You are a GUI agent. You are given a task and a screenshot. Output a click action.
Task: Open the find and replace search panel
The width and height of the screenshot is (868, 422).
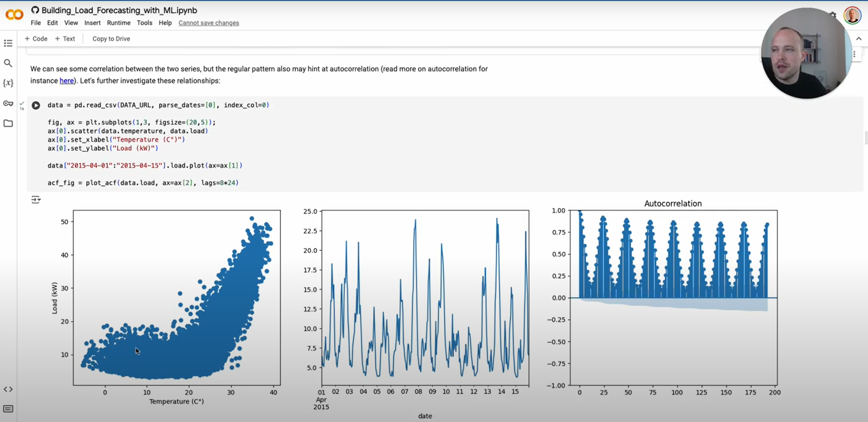8,63
